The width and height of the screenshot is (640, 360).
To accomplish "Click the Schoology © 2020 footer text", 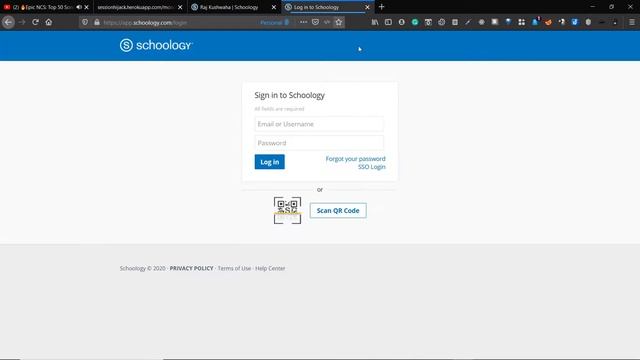I will (x=142, y=268).
